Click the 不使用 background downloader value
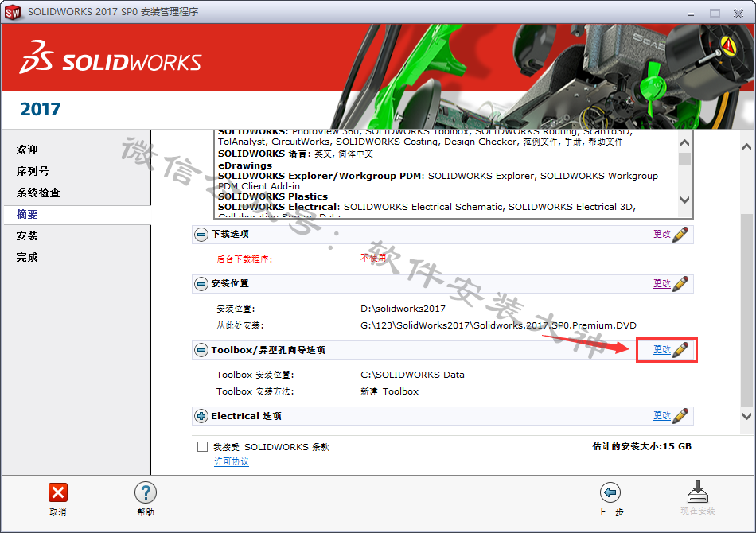 [374, 258]
